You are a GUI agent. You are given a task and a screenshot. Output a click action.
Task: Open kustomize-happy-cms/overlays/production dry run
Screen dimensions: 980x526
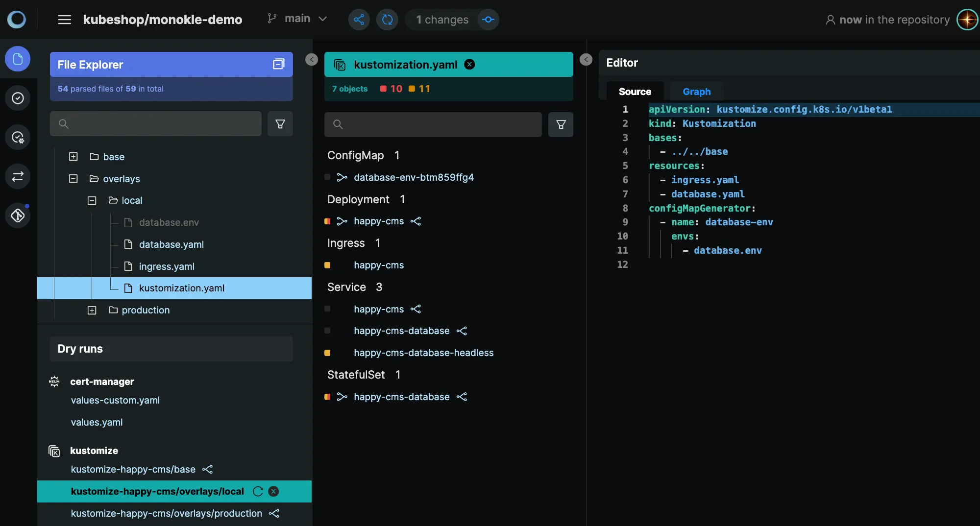point(166,514)
